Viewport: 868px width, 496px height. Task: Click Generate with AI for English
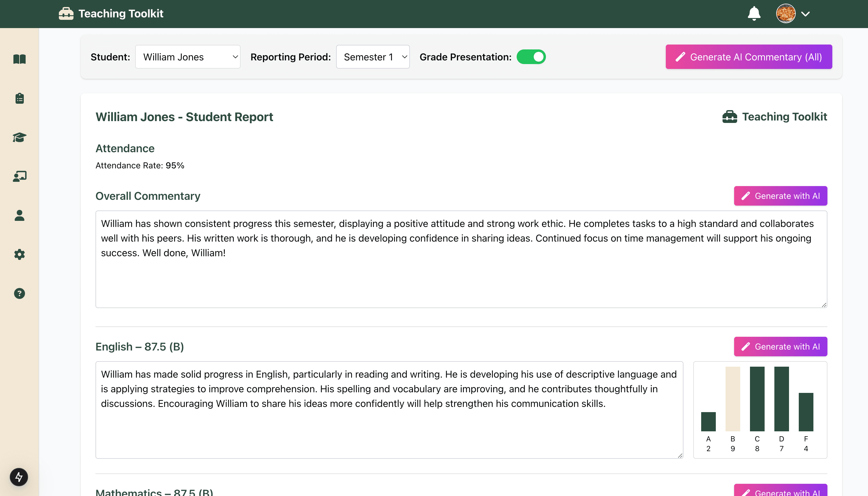tap(780, 347)
